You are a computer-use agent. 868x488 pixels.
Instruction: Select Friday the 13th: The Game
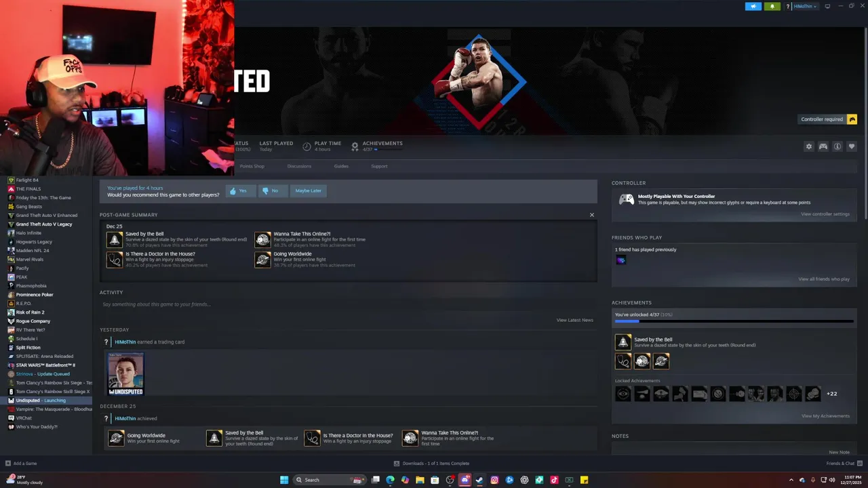coord(43,198)
